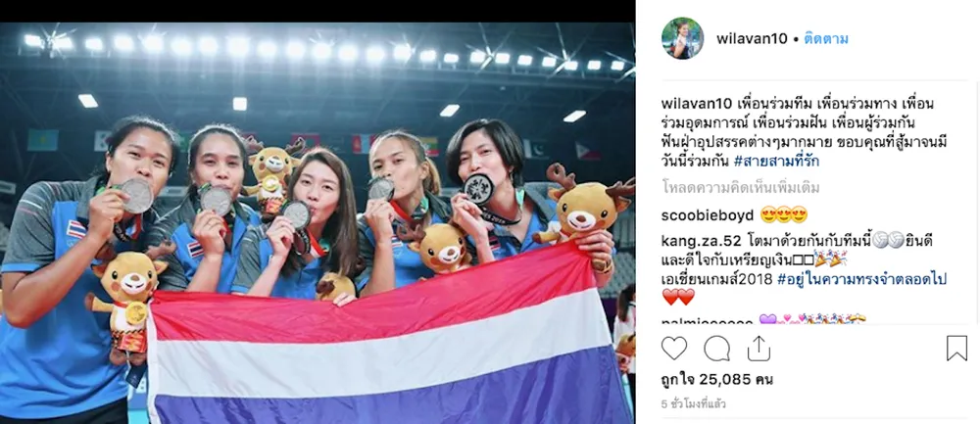Open the #สายสามที่รัก hashtag
980x424 pixels.
pos(775,162)
